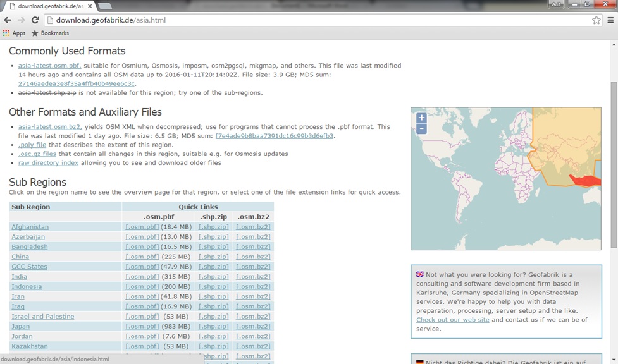Image resolution: width=618 pixels, height=364 pixels.
Task: Click the Check out our web site link
Action: (451, 320)
